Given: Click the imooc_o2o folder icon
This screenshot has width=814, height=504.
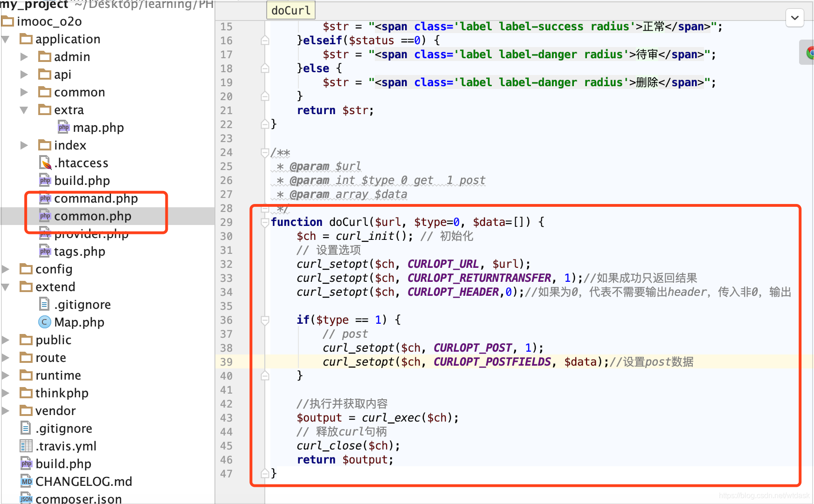Looking at the screenshot, I should point(7,21).
